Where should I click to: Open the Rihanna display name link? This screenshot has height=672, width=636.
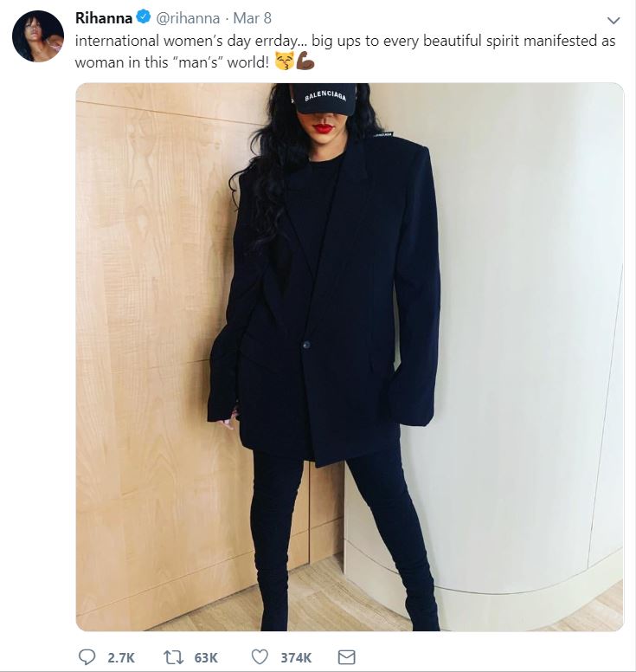point(104,18)
